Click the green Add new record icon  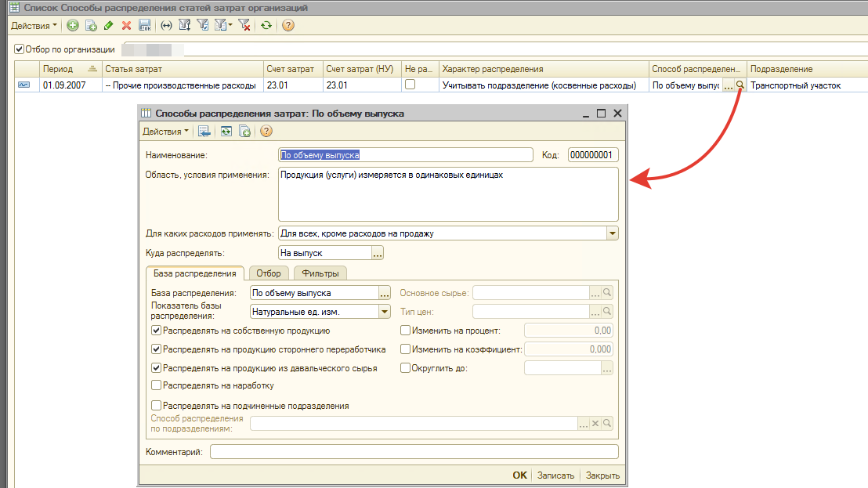pyautogui.click(x=73, y=26)
